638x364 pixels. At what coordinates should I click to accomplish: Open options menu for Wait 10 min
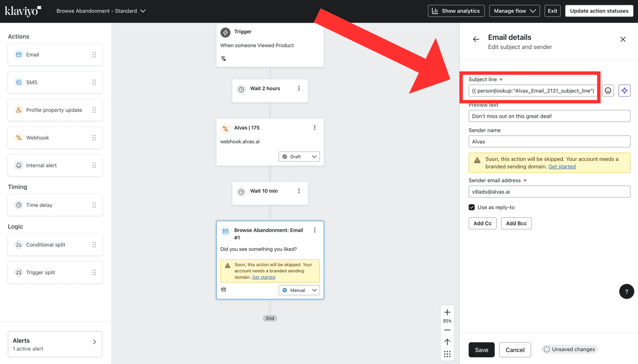point(299,191)
